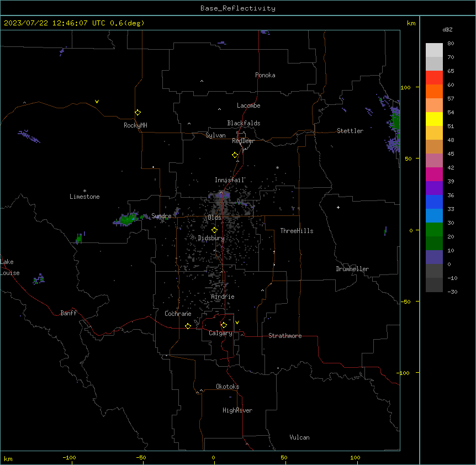Image resolution: width=476 pixels, height=465 pixels.
Task: Click the Limestone label
Action: (84, 197)
